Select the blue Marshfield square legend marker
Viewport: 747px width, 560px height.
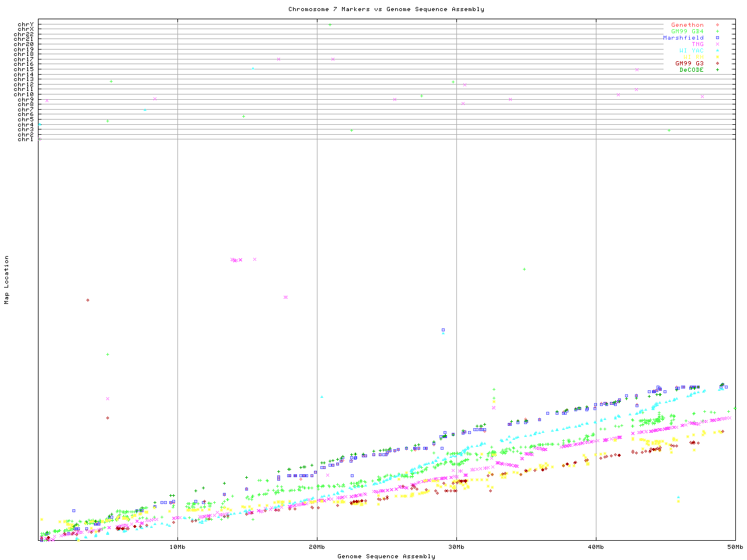tap(717, 38)
